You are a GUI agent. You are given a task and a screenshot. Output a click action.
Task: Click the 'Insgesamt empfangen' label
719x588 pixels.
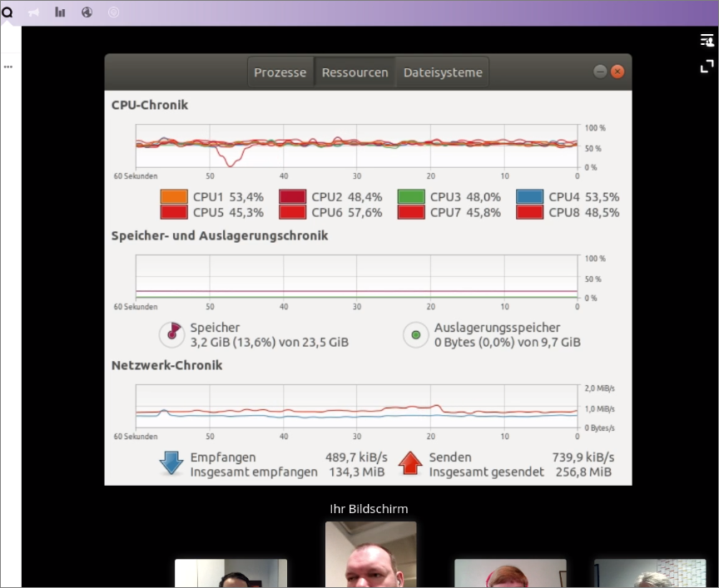[x=254, y=472]
